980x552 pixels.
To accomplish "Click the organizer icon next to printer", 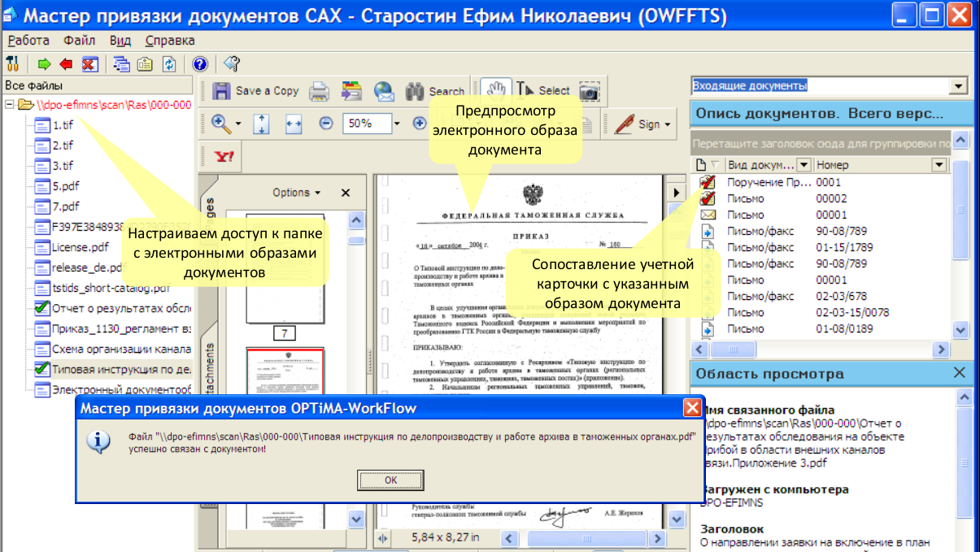I will tap(351, 91).
